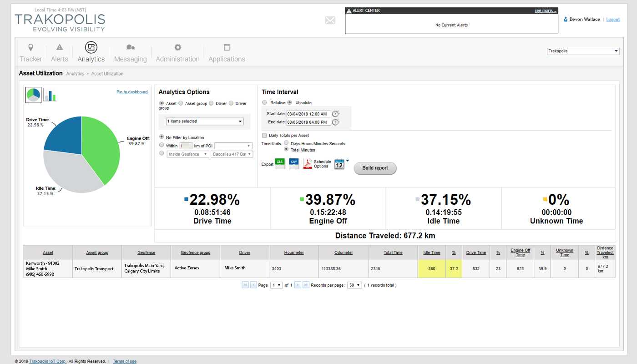Click the Logout link
Viewport: 637px width, 364px height.
613,20
